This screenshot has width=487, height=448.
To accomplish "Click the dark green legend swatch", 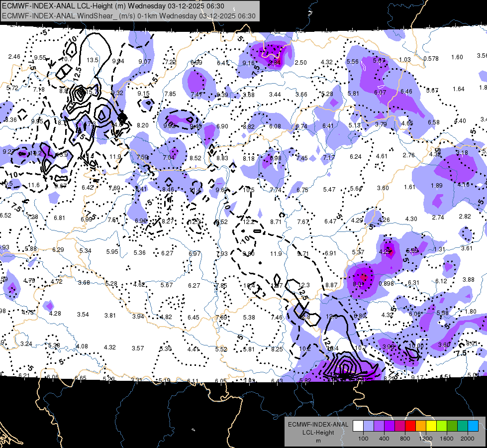I will (452, 426).
